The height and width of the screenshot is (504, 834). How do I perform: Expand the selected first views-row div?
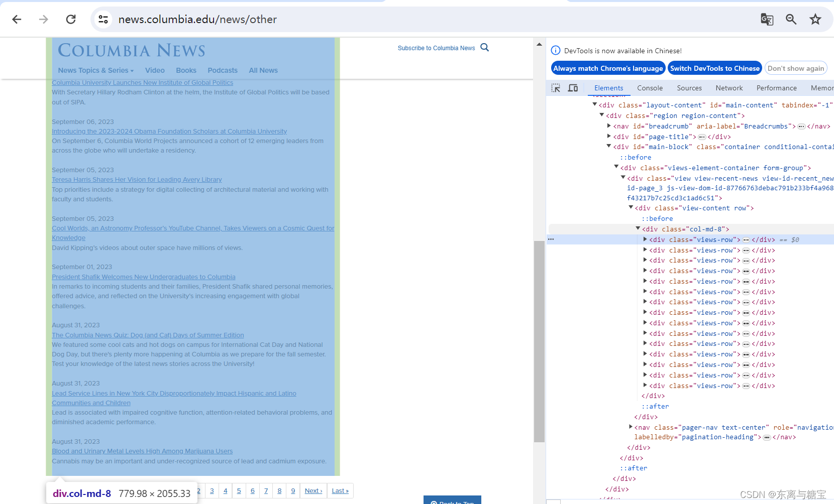[x=645, y=239]
